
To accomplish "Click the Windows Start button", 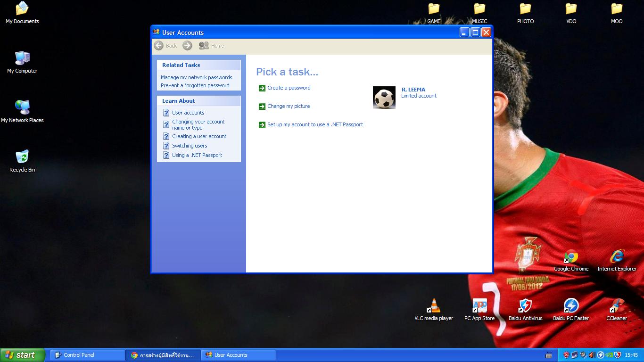I will coord(22,355).
